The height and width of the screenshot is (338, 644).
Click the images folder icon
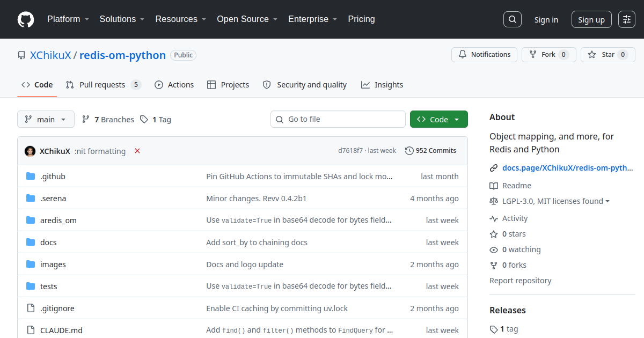(31, 264)
